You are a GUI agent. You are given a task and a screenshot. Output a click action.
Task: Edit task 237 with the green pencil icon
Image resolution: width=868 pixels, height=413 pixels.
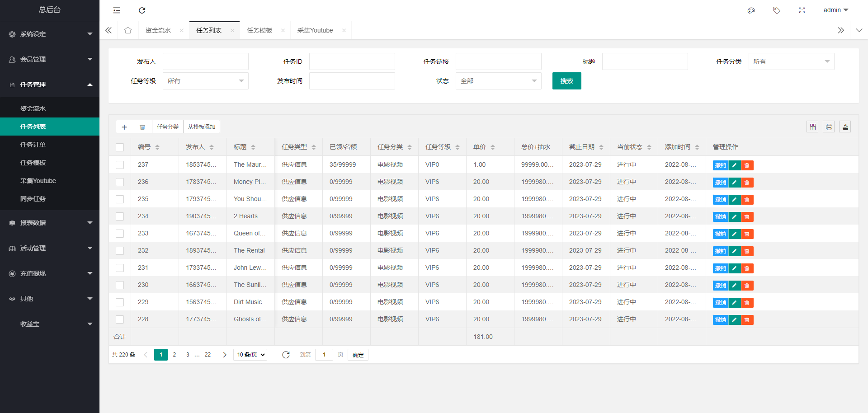click(735, 165)
